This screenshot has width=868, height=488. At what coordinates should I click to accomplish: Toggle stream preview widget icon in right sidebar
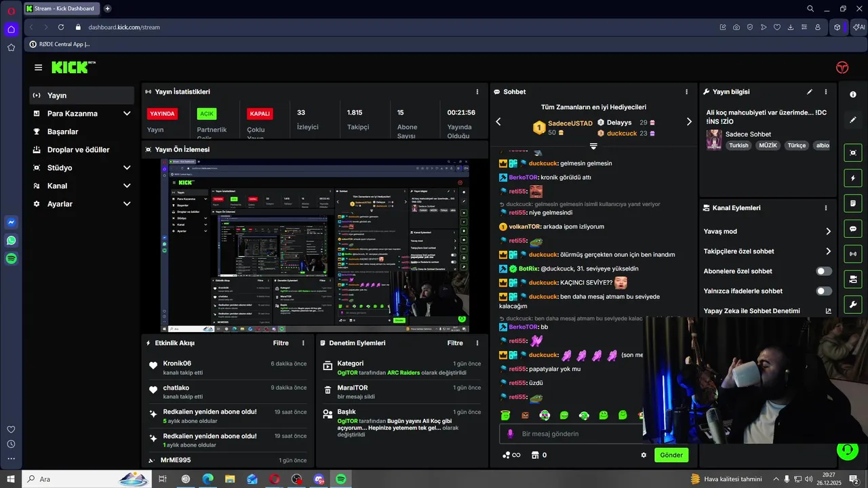point(853,152)
